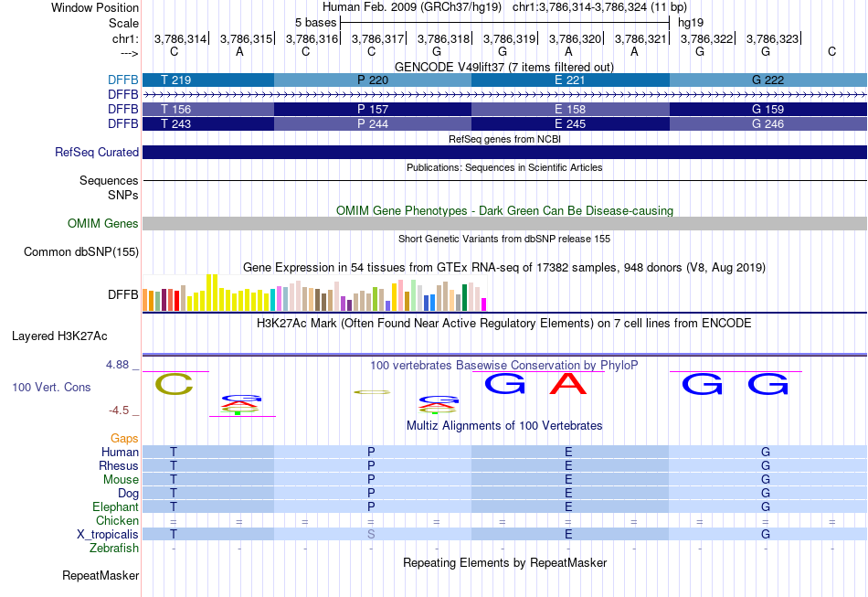Image resolution: width=868 pixels, height=597 pixels.
Task: Click the 4.88 conservation scale value
Action: (117, 365)
